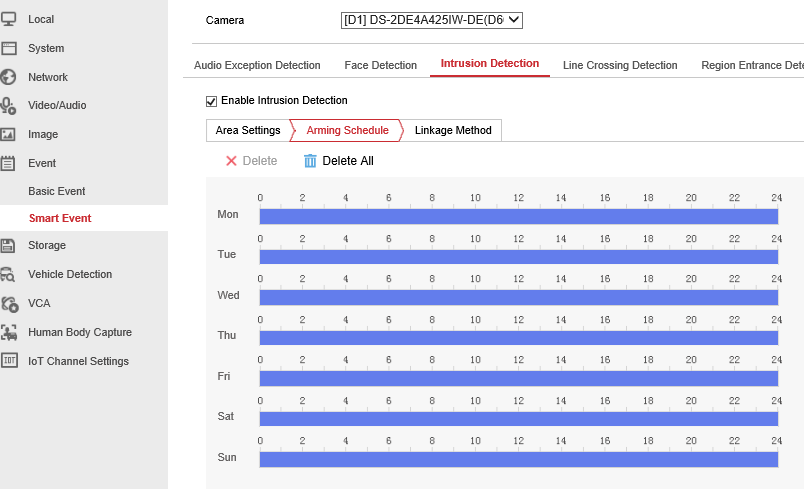Switch to Line Crossing Detection tab

[620, 65]
